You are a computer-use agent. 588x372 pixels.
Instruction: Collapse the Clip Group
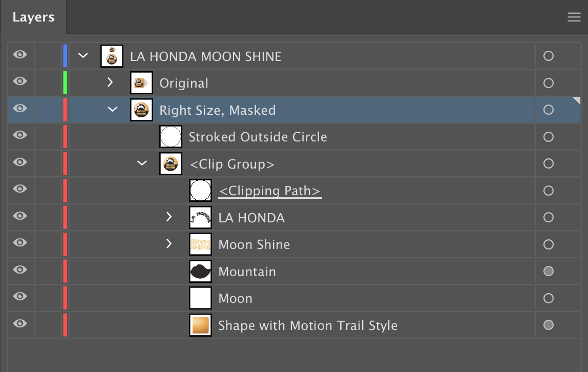[x=142, y=163]
